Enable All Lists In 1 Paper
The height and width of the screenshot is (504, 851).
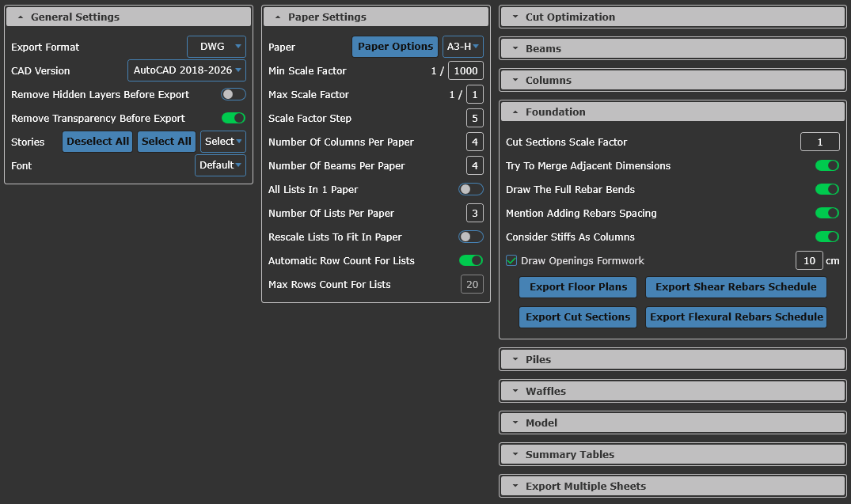[470, 189]
